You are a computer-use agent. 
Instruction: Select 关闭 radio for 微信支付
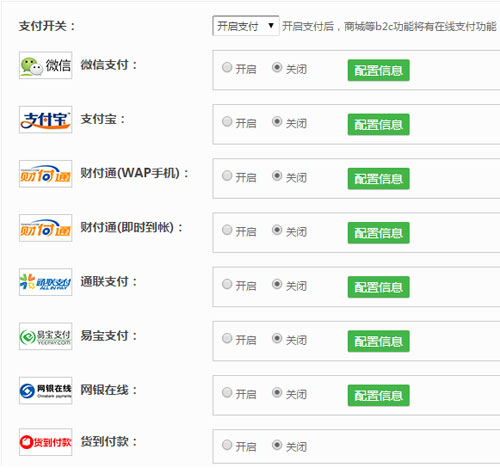click(277, 67)
